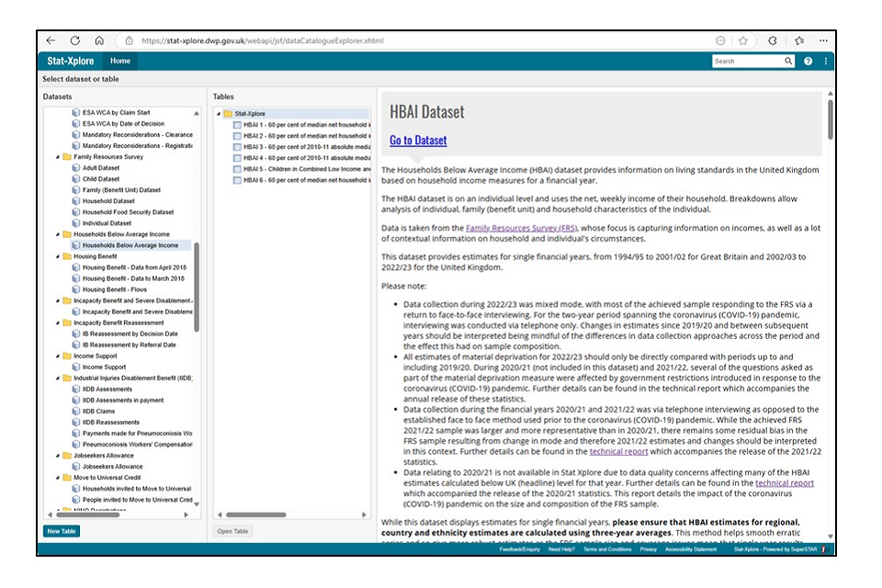Click the HBAI 1 table icon
This screenshot has height=588, width=882.
237,125
